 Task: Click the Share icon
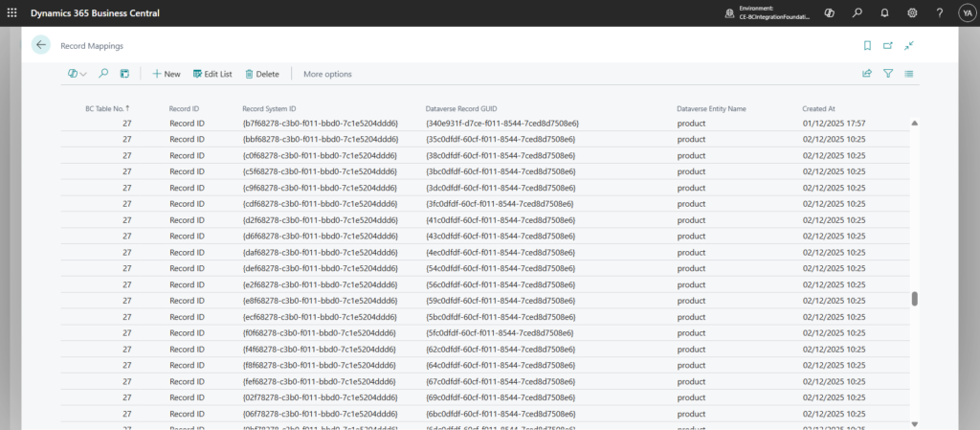point(867,74)
